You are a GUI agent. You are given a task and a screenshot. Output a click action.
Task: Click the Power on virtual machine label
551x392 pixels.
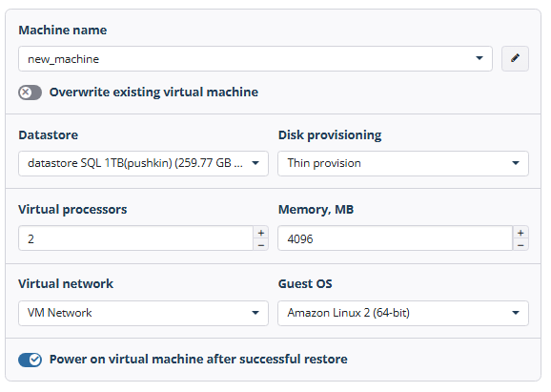[x=198, y=360]
